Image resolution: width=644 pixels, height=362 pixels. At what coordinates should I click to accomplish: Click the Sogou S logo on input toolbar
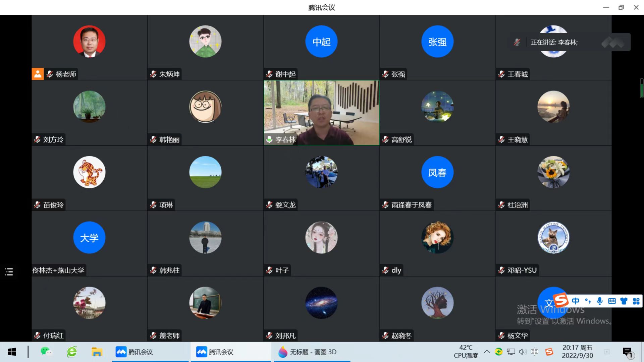[561, 300]
